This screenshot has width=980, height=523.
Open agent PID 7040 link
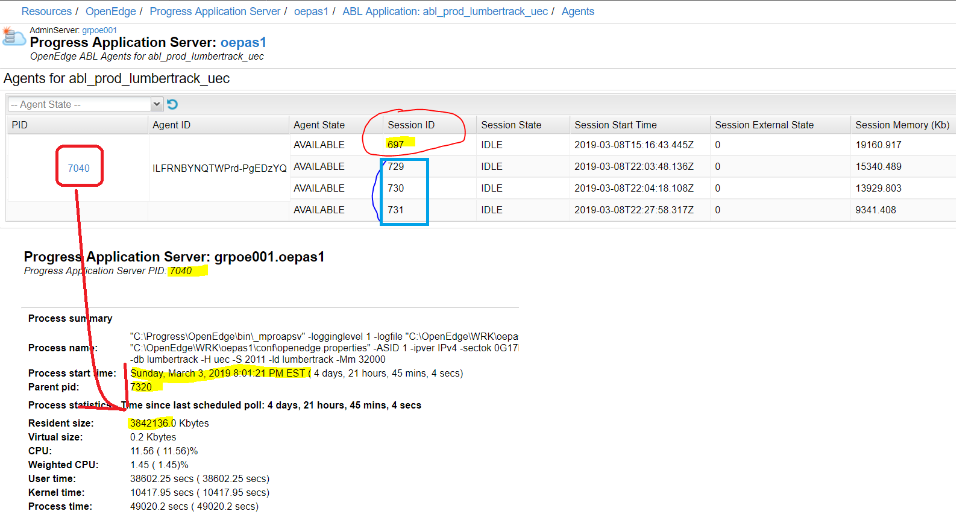pyautogui.click(x=78, y=168)
